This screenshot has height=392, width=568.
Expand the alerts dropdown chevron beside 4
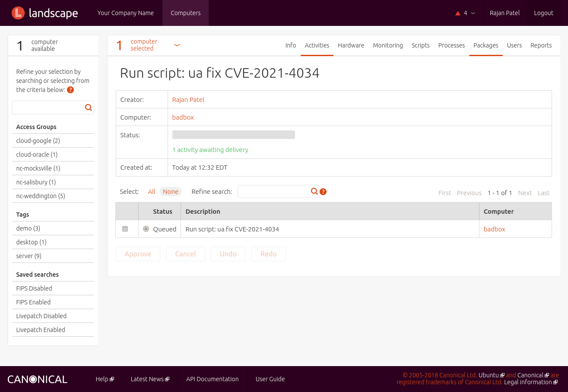click(473, 13)
